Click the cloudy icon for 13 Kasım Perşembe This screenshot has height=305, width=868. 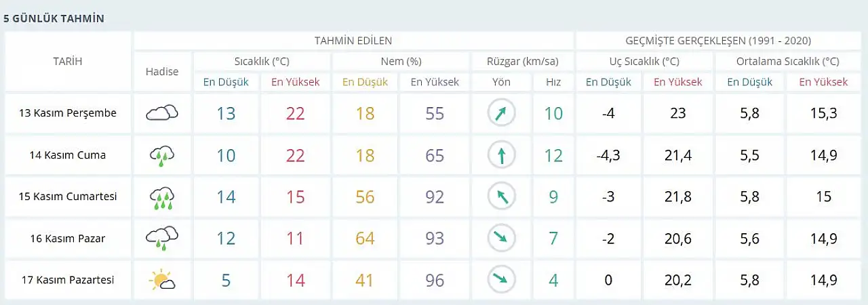pos(162,113)
